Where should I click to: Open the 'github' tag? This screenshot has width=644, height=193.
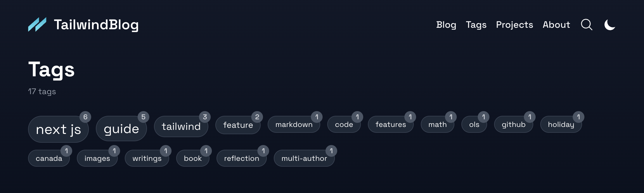click(x=513, y=125)
